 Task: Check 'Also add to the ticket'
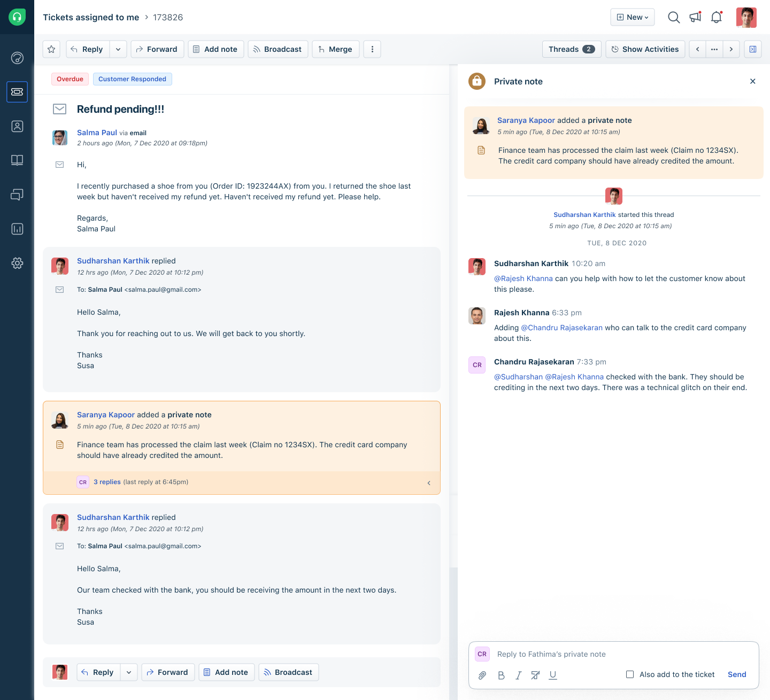coord(630,674)
